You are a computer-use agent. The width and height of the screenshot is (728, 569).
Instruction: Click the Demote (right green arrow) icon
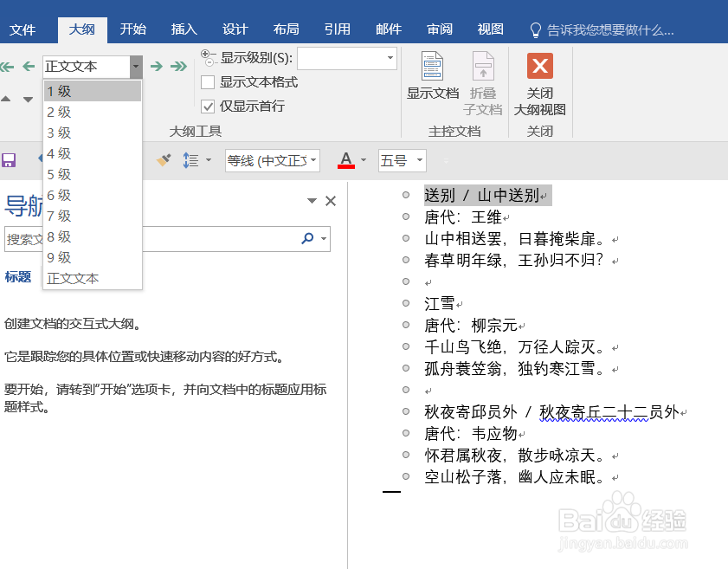pos(158,64)
